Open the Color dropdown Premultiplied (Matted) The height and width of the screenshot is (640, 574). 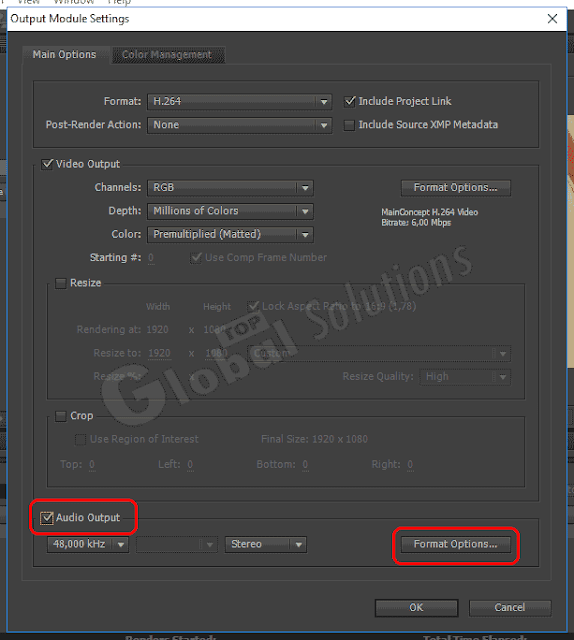(x=230, y=234)
